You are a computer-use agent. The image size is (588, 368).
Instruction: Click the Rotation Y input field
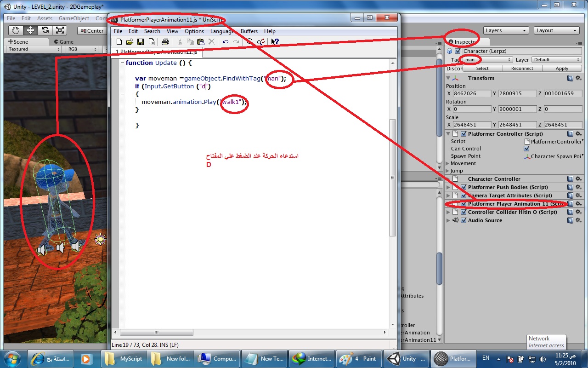(x=517, y=109)
